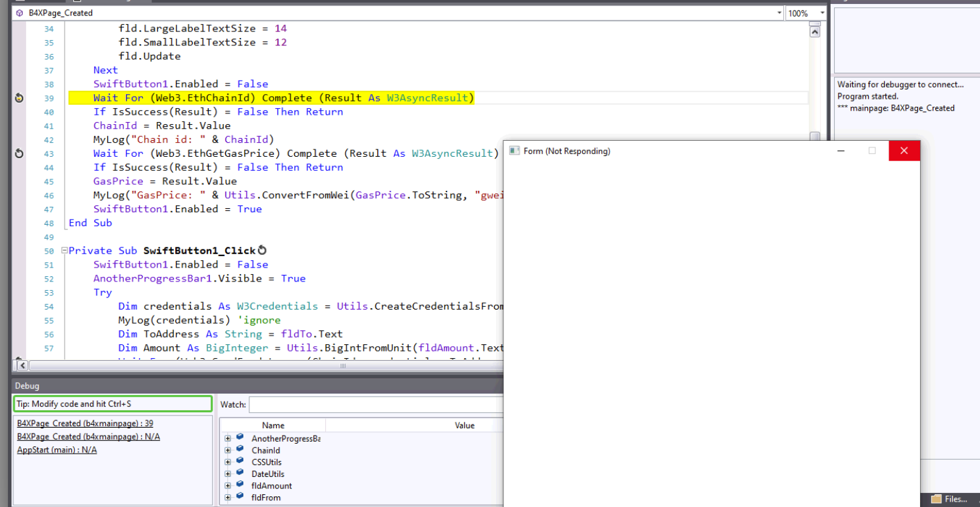The height and width of the screenshot is (507, 980).
Task: Click the resumable sub marker beside line 43
Action: pos(19,153)
